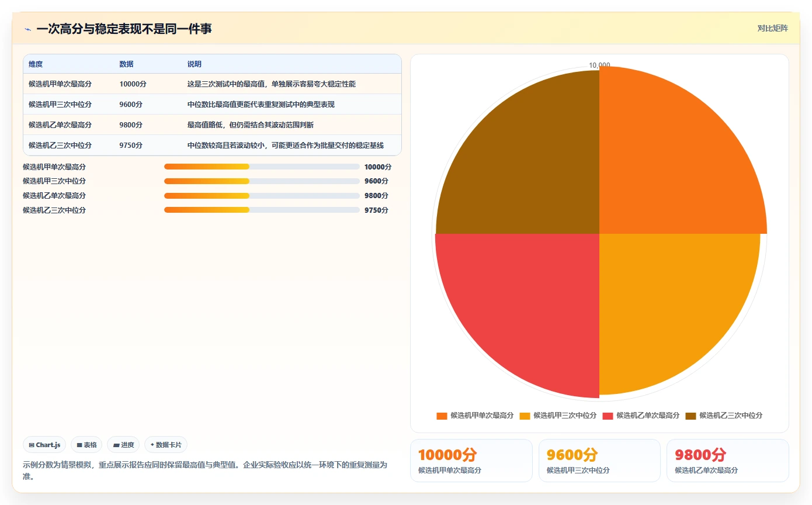The height and width of the screenshot is (505, 812).
Task: Click table cell 候选机甲单次最高分
Action: tap(60, 84)
